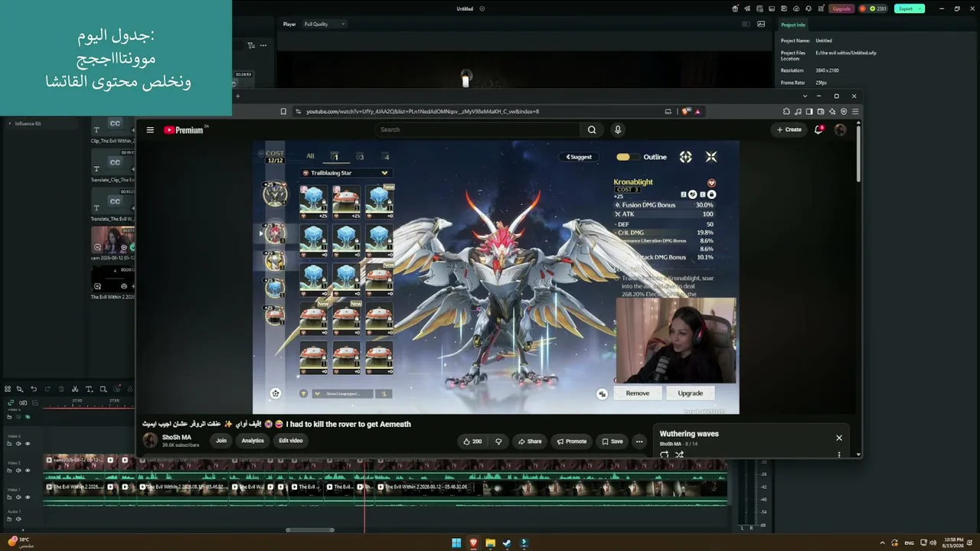Open the Wuthering waves playlist options menu
The width and height of the screenshot is (980, 551).
pos(839,455)
